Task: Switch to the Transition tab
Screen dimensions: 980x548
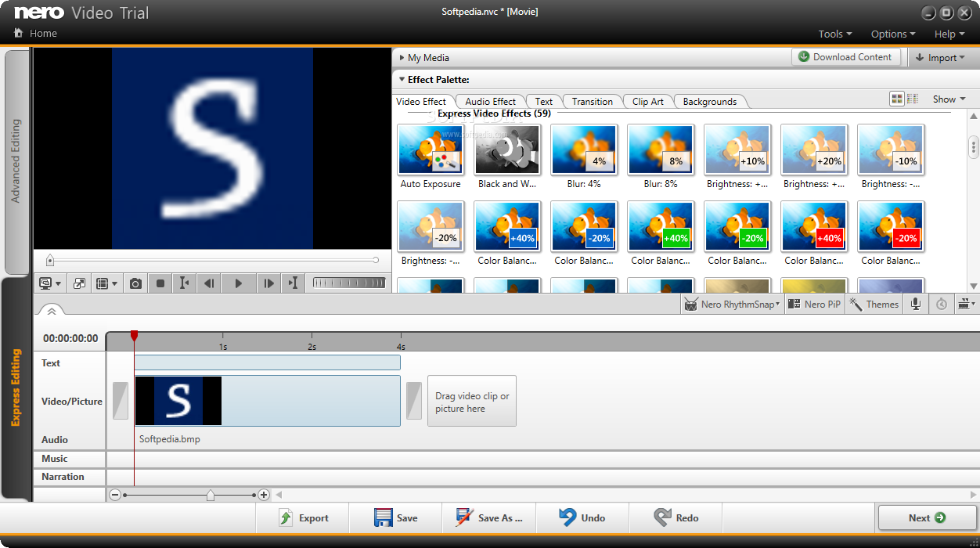Action: pyautogui.click(x=593, y=101)
